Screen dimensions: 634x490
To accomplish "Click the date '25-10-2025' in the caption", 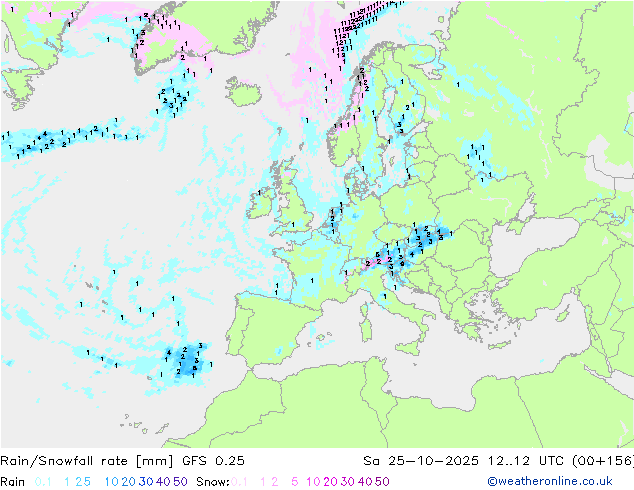I will click(433, 461).
